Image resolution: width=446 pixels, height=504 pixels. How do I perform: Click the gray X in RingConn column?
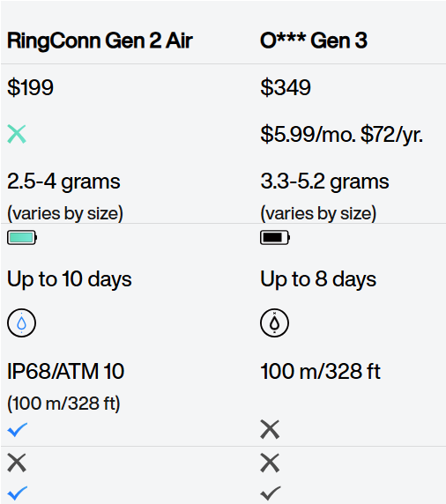[x=17, y=463]
